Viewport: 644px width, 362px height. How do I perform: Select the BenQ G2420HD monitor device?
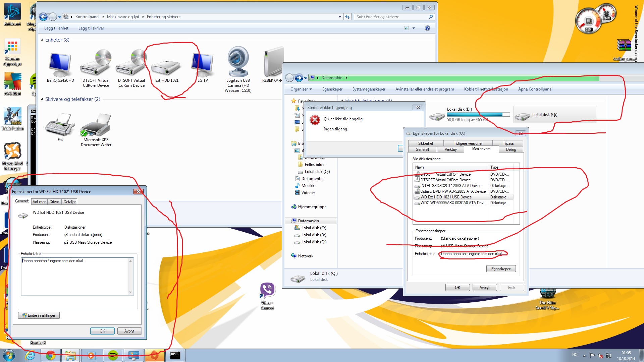[x=60, y=67]
